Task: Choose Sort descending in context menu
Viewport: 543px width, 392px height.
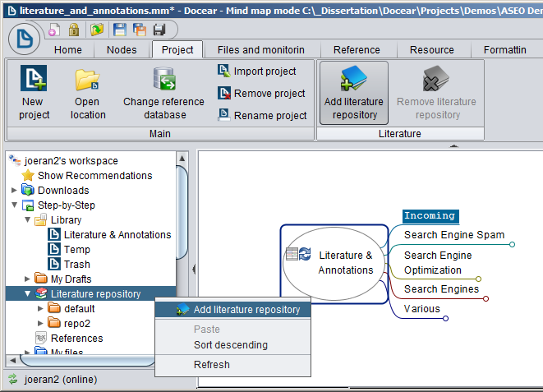Action: click(x=232, y=345)
